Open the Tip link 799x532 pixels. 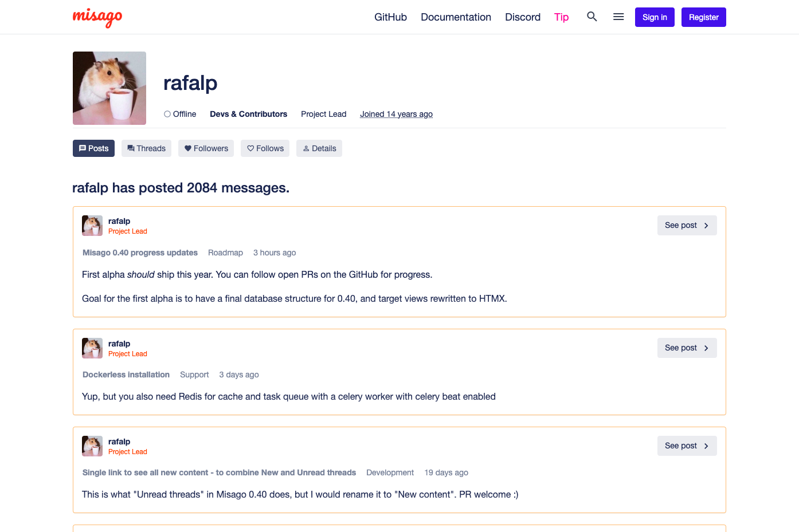pyautogui.click(x=561, y=17)
